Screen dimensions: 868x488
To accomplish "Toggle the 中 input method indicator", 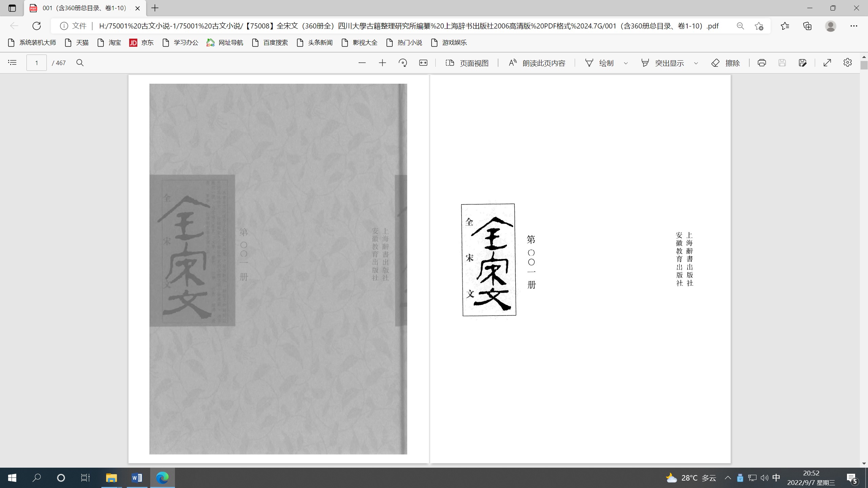I will 776,478.
